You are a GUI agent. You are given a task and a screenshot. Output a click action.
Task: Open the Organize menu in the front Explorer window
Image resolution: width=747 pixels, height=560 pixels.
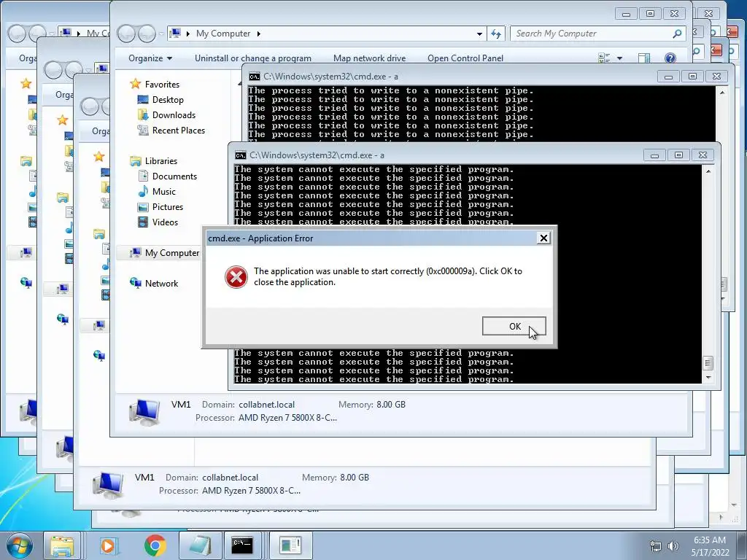coord(150,58)
